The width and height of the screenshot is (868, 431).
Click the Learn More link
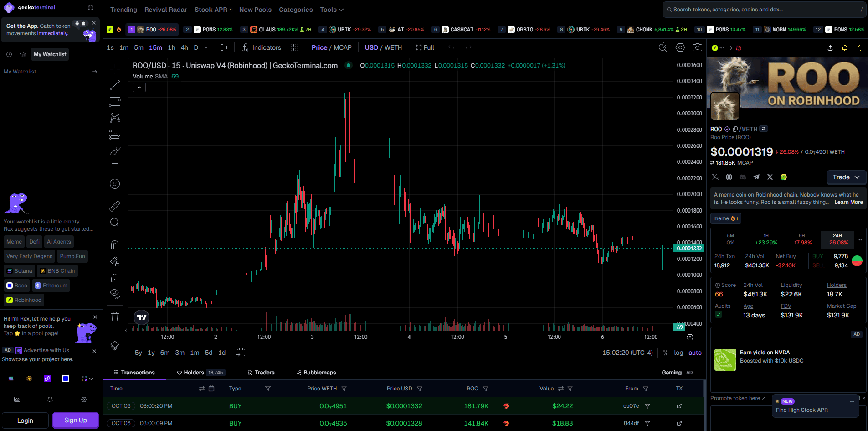848,202
